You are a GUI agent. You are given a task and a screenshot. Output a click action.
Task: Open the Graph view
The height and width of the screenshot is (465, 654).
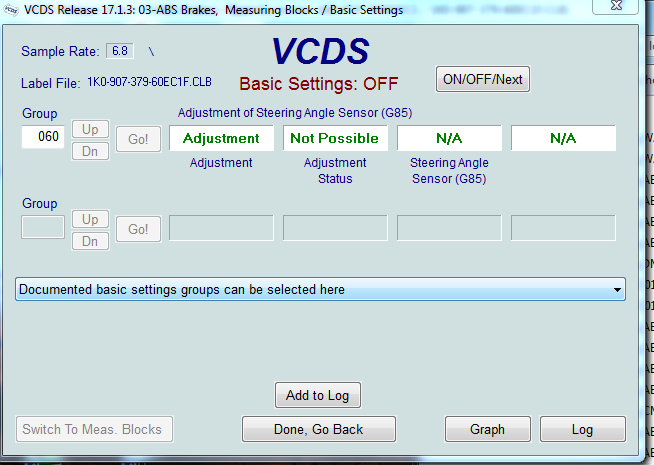(488, 429)
